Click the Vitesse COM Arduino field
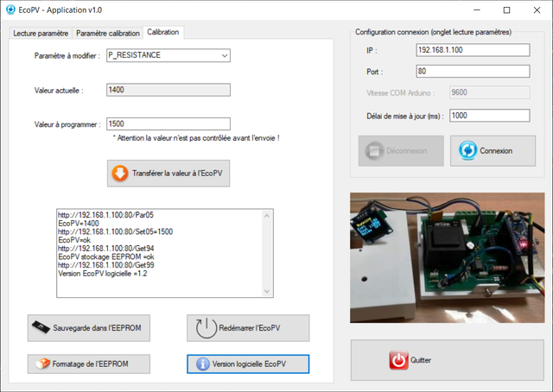 click(490, 92)
